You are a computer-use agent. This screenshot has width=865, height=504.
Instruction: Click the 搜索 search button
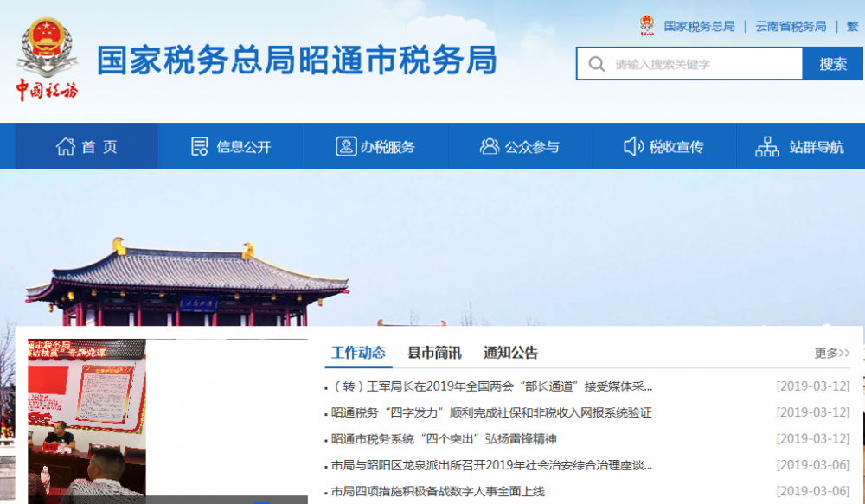click(x=831, y=64)
